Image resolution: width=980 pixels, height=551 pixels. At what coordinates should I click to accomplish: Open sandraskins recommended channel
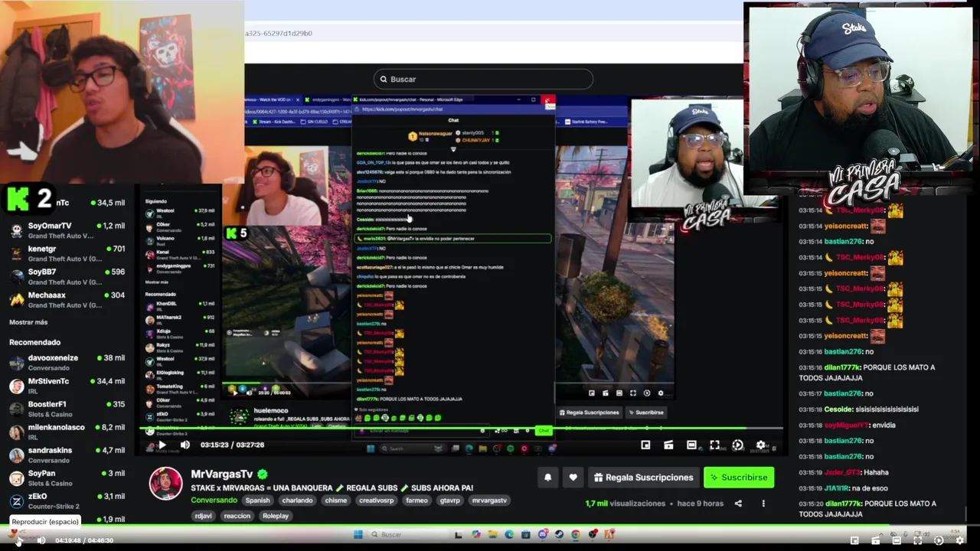pyautogui.click(x=67, y=455)
